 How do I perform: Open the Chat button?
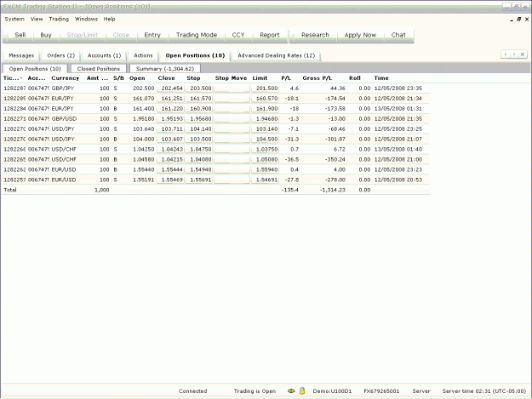pos(398,35)
